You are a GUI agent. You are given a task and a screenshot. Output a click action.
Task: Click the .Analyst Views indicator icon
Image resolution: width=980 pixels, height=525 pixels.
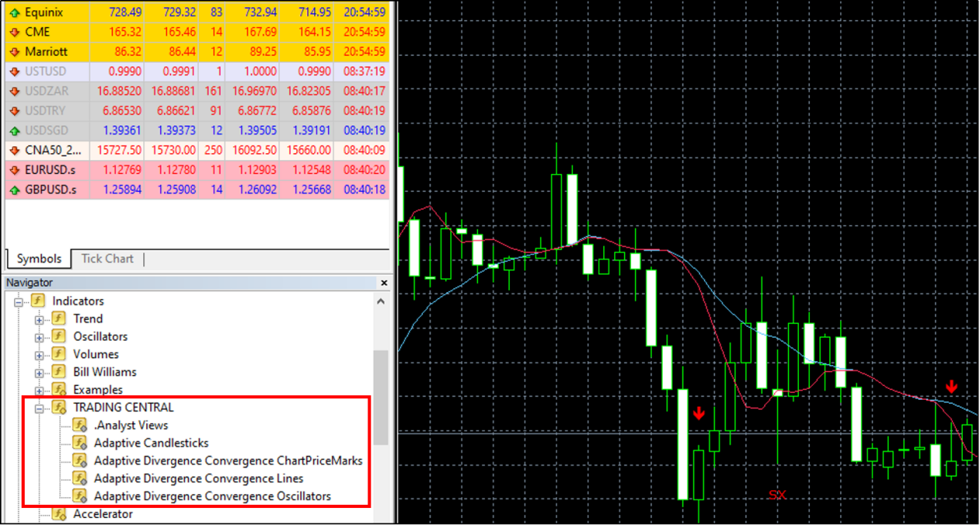tap(80, 425)
